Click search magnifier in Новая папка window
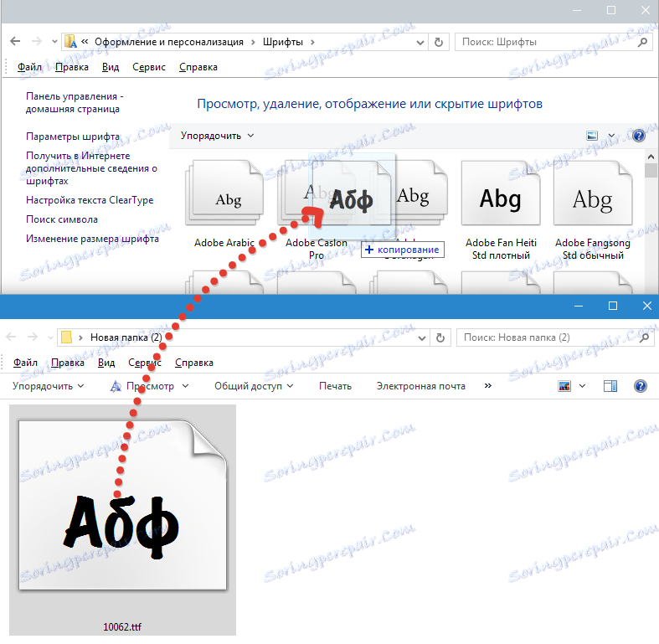Image resolution: width=659 pixels, height=644 pixels. click(644, 337)
